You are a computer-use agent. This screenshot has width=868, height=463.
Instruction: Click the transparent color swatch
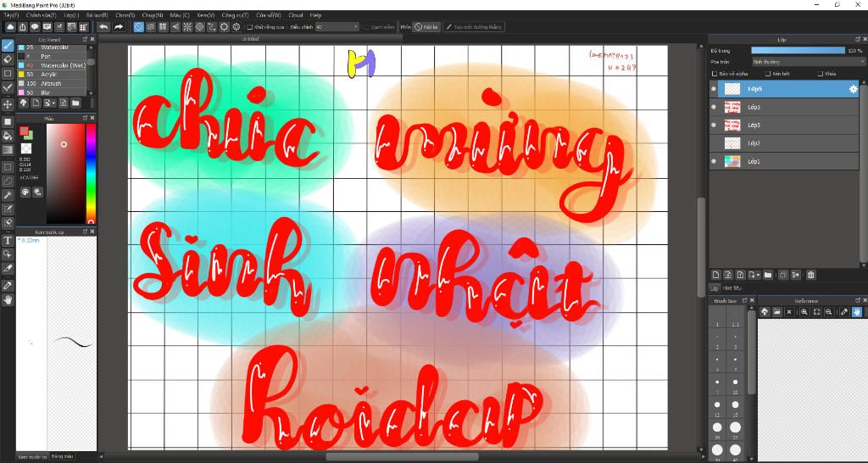pos(26,148)
